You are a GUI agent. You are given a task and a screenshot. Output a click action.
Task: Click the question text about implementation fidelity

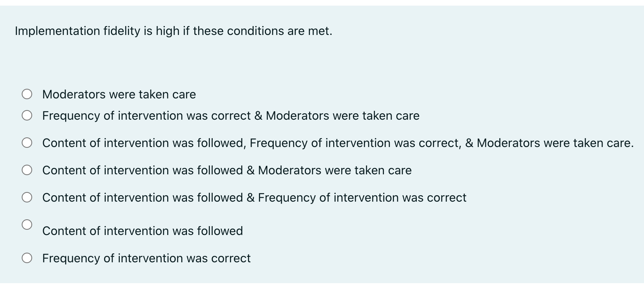(x=173, y=31)
